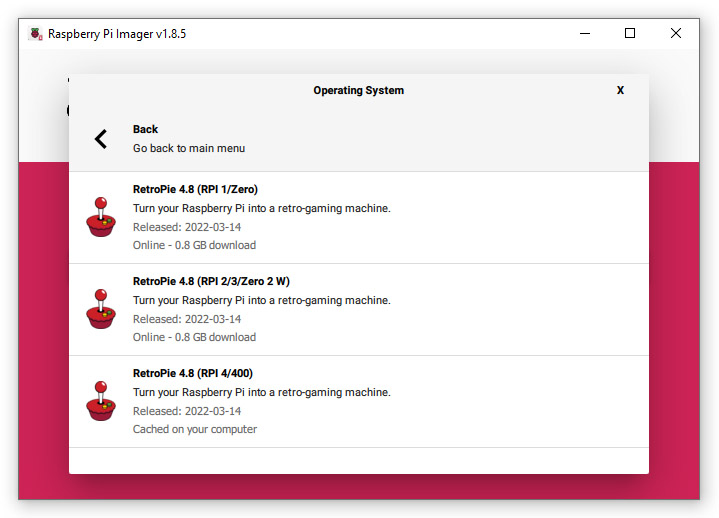Select RetroPie 4.8 (RPI 4/400) title
719x518 pixels.
tap(193, 374)
